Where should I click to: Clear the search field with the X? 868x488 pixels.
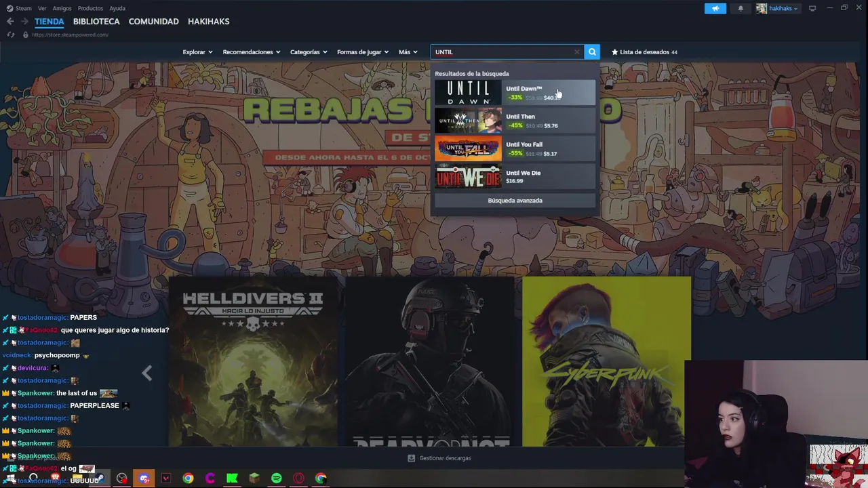(x=577, y=52)
